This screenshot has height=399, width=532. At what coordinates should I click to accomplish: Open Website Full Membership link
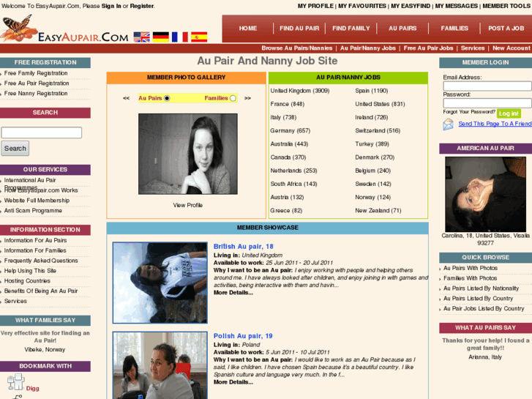(37, 201)
